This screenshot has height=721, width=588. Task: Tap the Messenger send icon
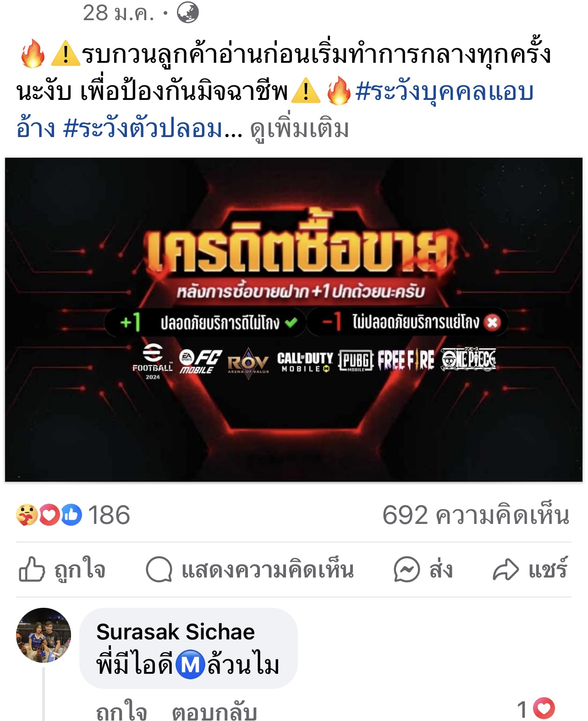pos(407,570)
